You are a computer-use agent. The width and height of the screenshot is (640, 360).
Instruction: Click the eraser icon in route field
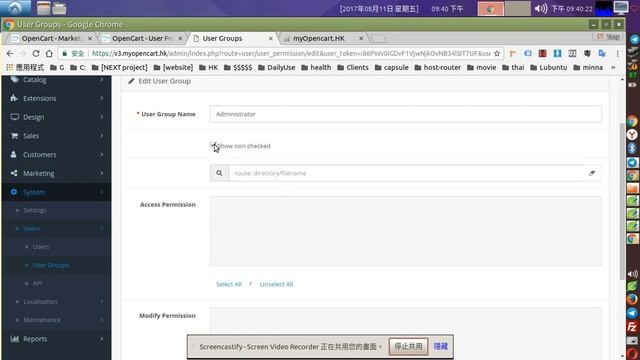click(x=591, y=173)
